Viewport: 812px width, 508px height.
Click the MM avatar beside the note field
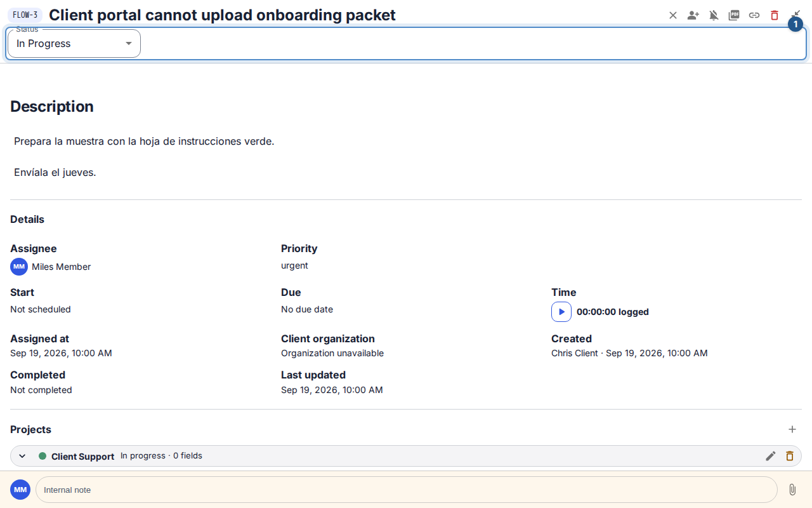click(20, 490)
